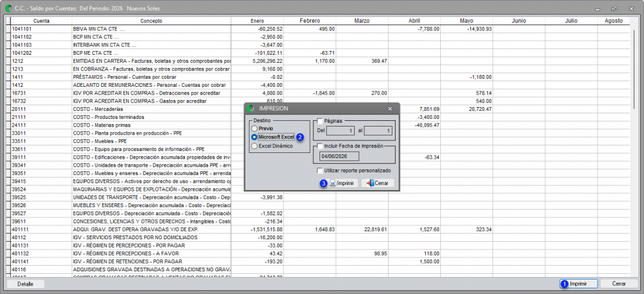The width and height of the screenshot is (644, 294).
Task: Tick Incluir Fecha de Impresión checkbox
Action: coord(320,145)
